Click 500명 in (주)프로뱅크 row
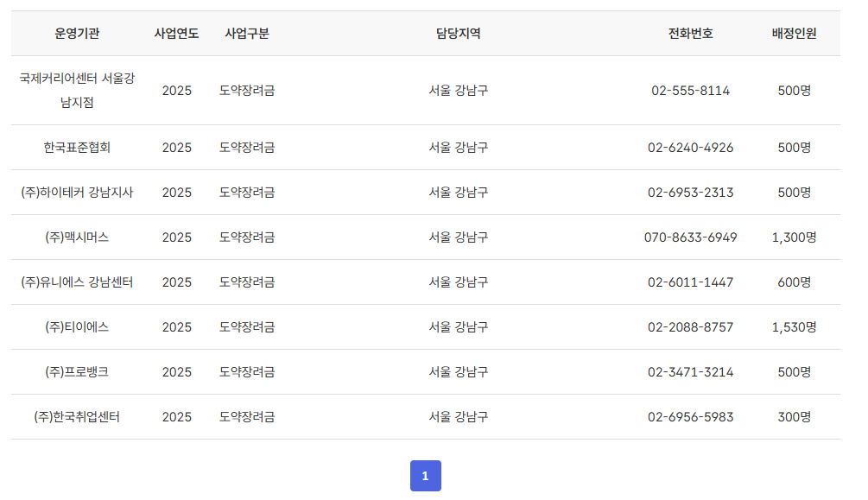Image resolution: width=868 pixels, height=500 pixels. tap(795, 371)
